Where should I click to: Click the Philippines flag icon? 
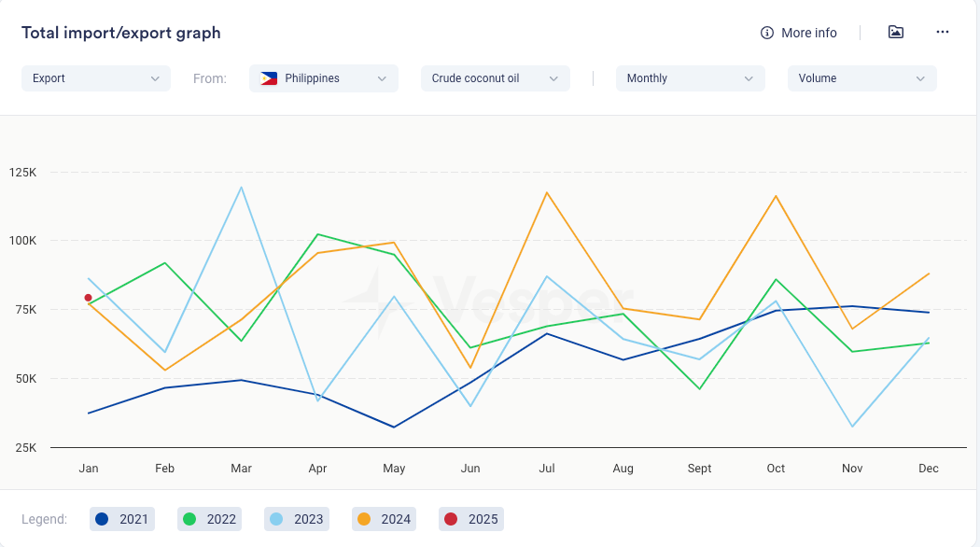click(269, 78)
